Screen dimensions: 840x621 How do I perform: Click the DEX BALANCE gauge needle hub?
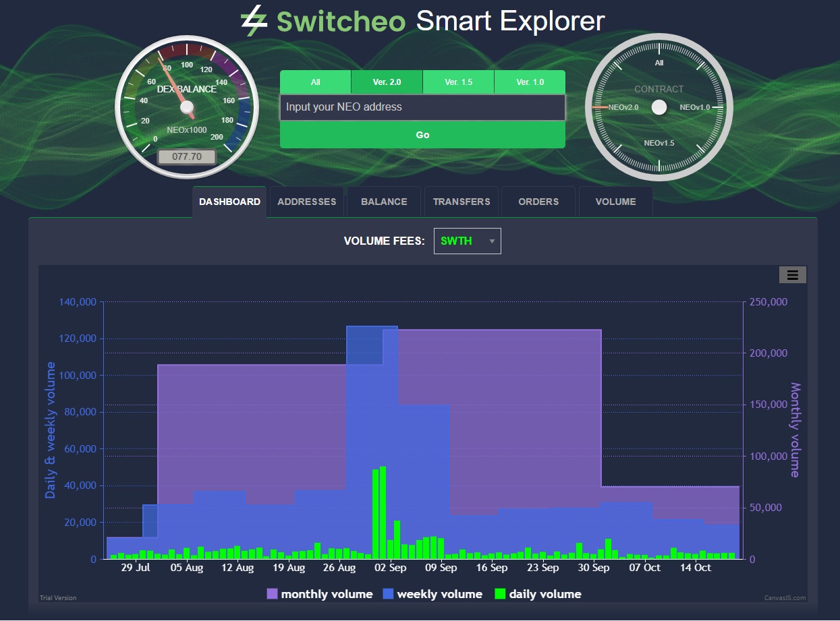tap(187, 107)
